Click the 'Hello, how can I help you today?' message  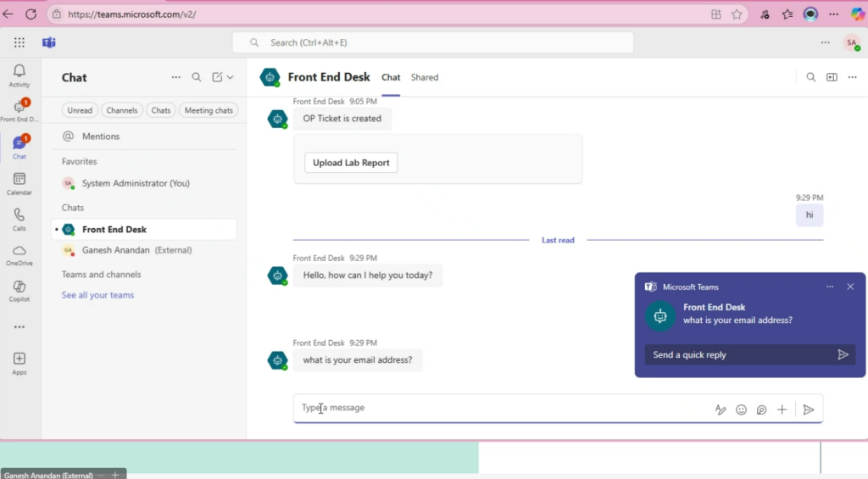pyautogui.click(x=368, y=276)
